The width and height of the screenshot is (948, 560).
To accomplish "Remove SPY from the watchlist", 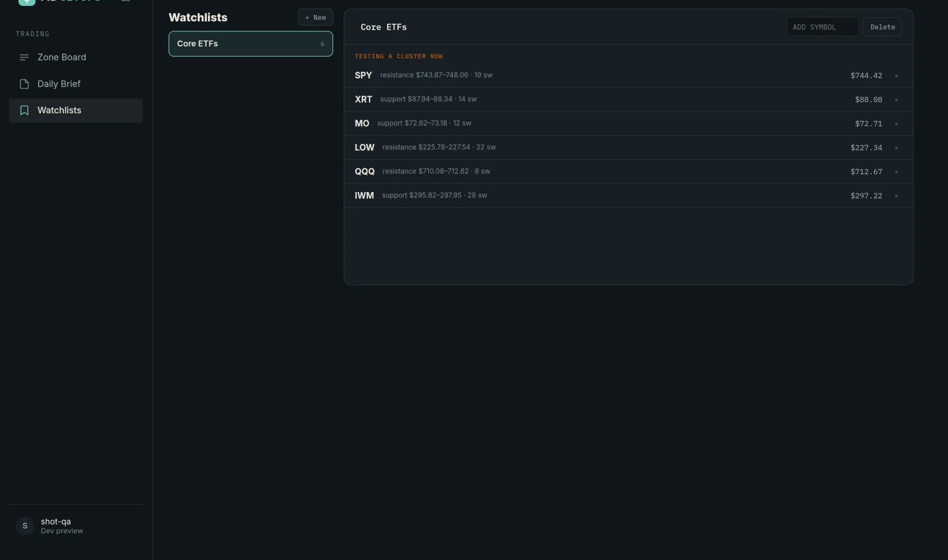I will point(896,76).
